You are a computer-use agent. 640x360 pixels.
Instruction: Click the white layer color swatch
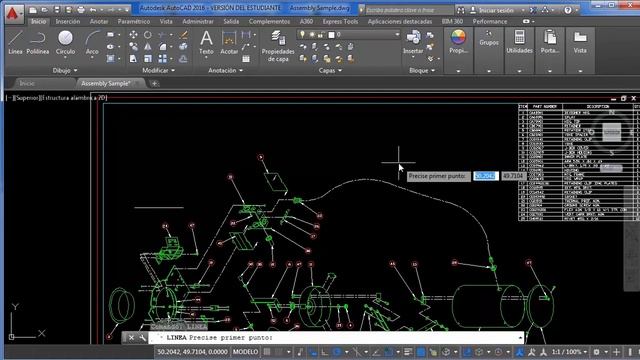pyautogui.click(x=331, y=35)
